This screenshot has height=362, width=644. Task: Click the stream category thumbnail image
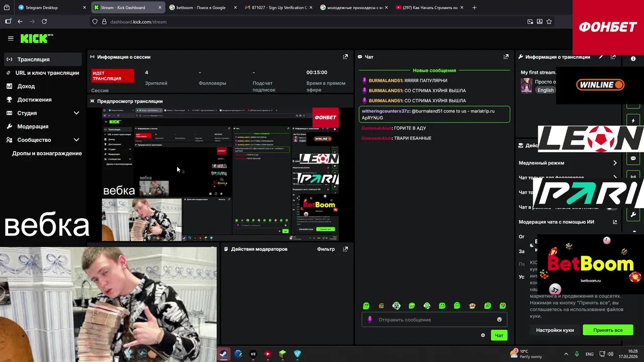[526, 85]
